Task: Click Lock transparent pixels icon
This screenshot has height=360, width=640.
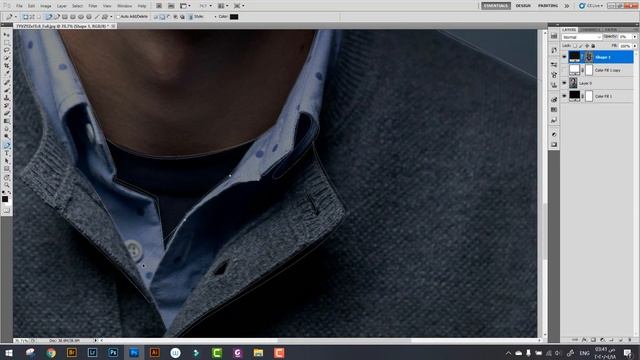Action: coord(575,46)
